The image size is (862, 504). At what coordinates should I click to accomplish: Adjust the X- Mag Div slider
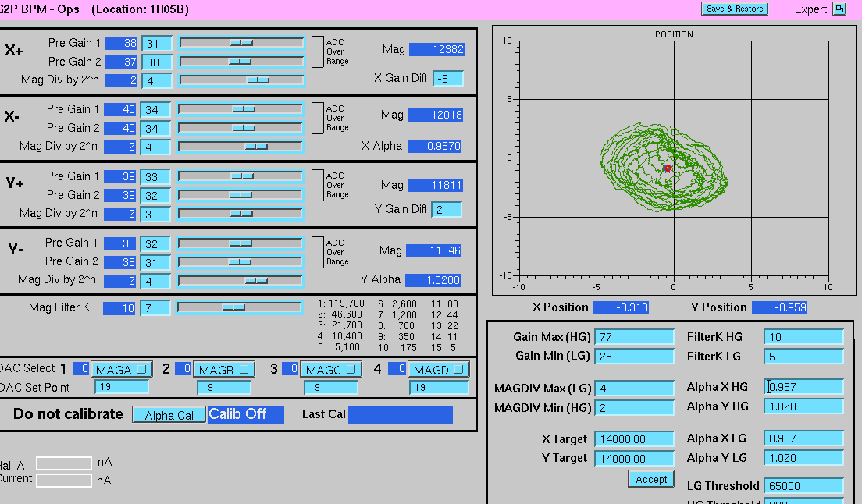tap(240, 147)
